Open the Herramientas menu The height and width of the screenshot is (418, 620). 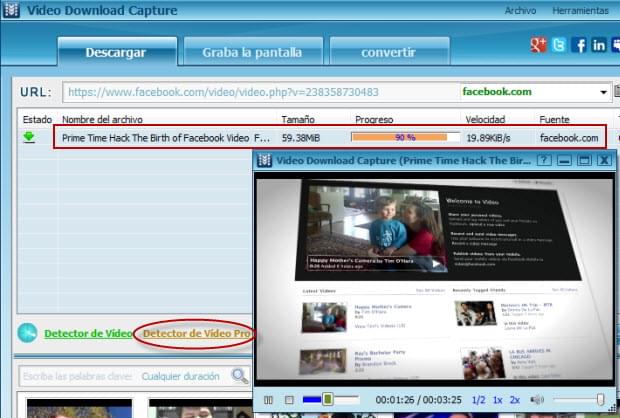(x=580, y=11)
